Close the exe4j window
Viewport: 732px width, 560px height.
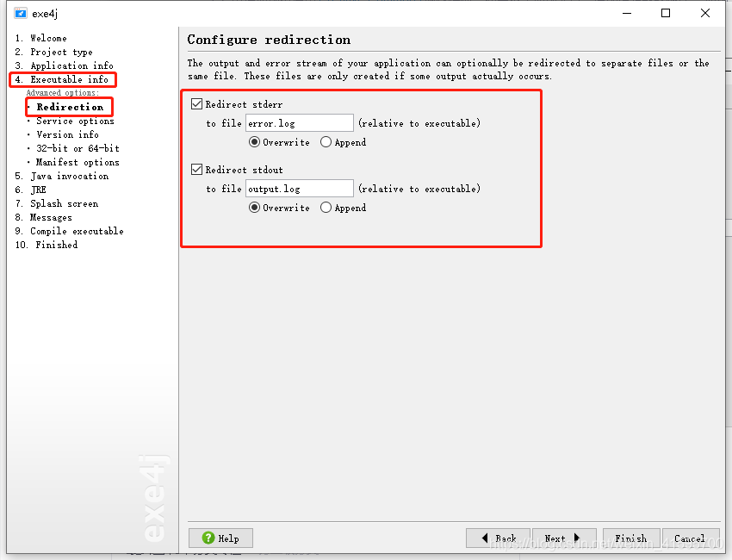click(705, 13)
